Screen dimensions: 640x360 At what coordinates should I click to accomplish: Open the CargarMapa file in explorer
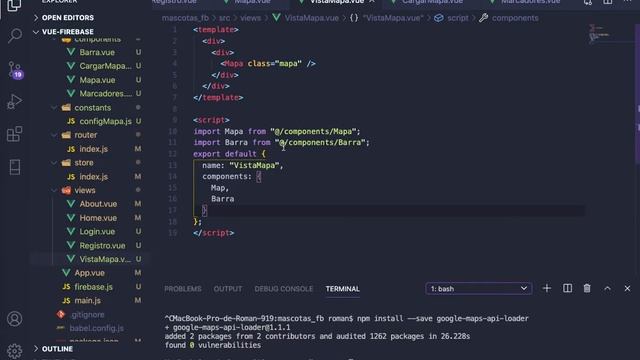point(105,66)
